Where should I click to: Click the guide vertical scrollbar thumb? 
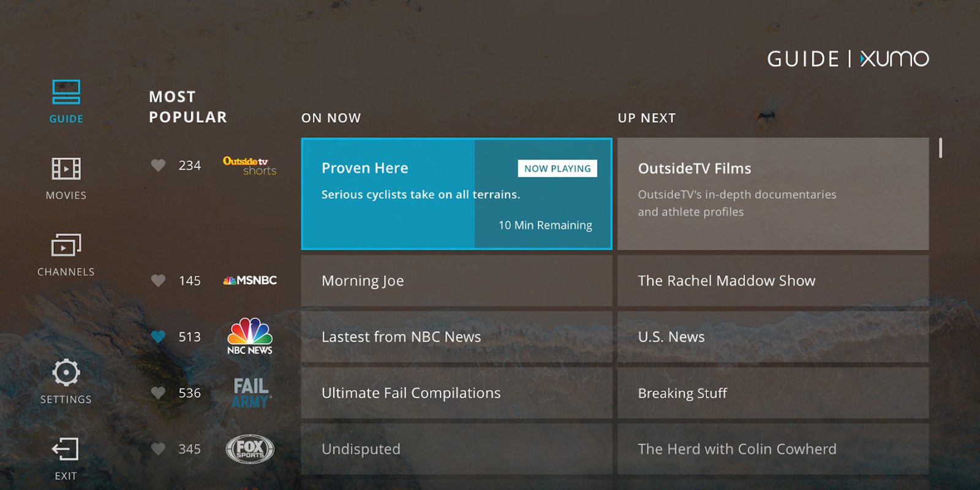coord(940,148)
